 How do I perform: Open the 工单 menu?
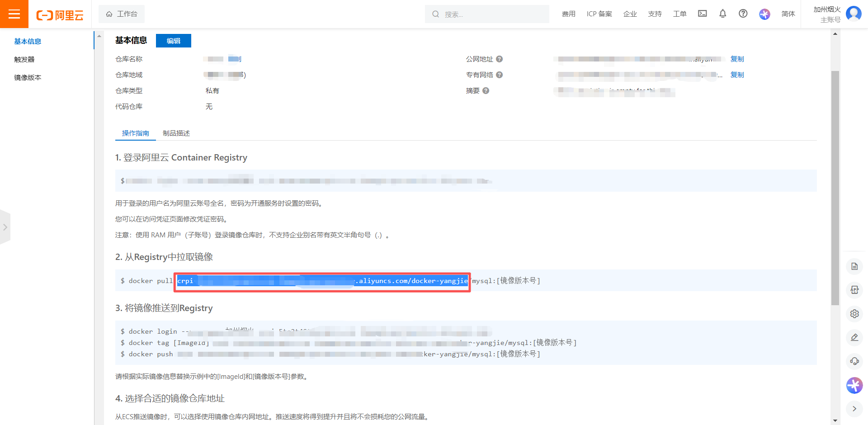[679, 14]
